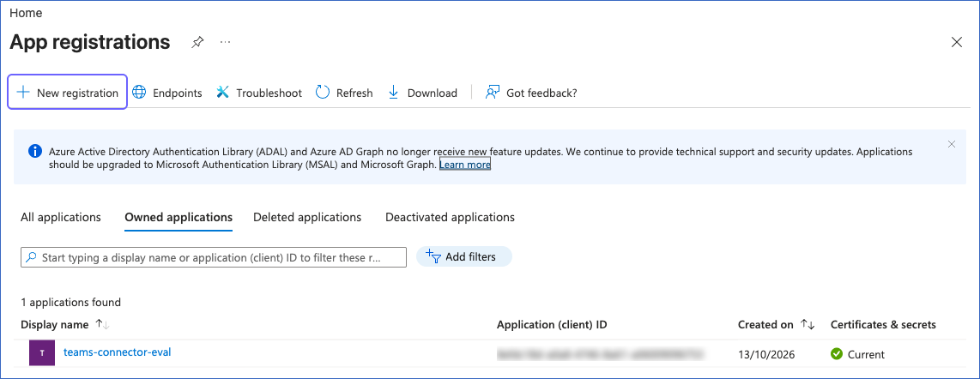
Task: Open the Troubleshoot tool
Action: click(259, 93)
